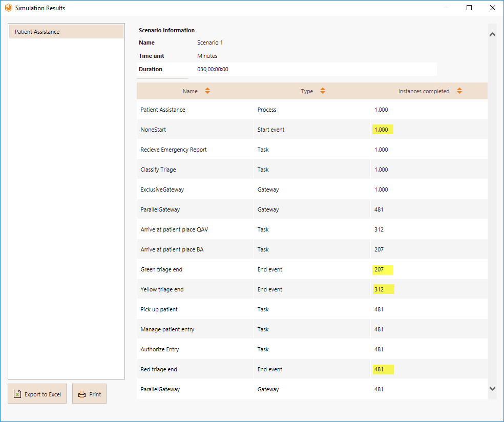
Task: Click the Manage patient entry row
Action: [312, 329]
